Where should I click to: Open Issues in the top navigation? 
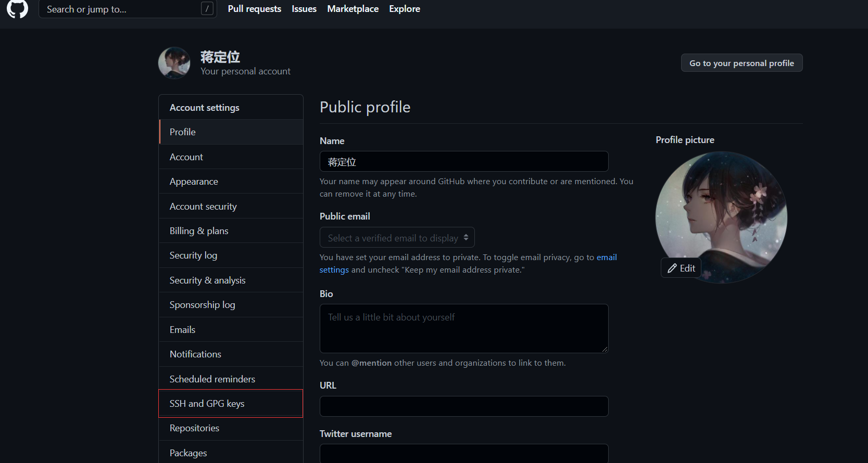coord(304,9)
